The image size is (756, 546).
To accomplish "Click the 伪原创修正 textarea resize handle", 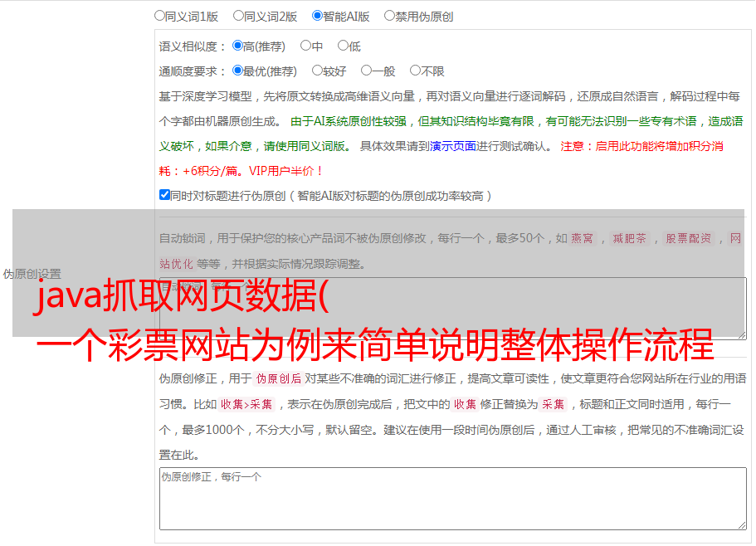I will pyautogui.click(x=742, y=525).
